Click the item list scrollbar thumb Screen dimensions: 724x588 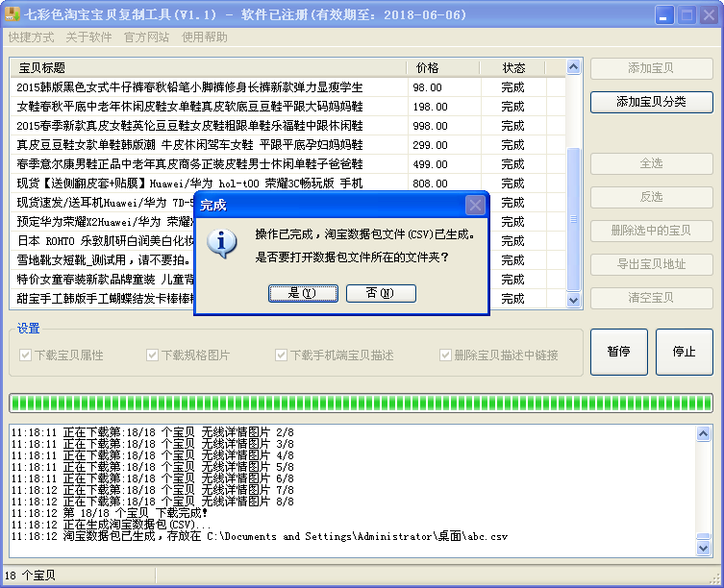click(573, 220)
